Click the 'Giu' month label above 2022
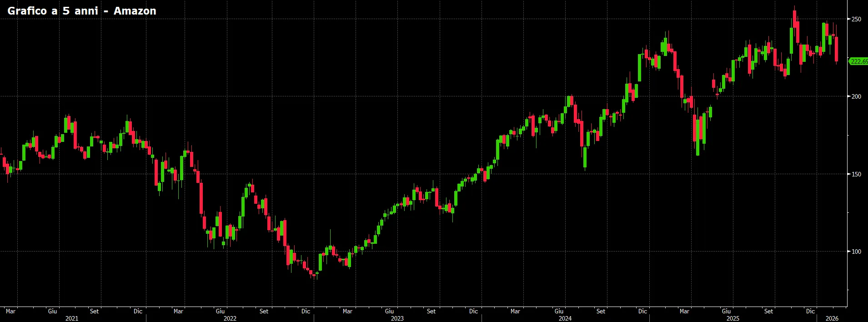868x322 pixels. pyautogui.click(x=220, y=311)
